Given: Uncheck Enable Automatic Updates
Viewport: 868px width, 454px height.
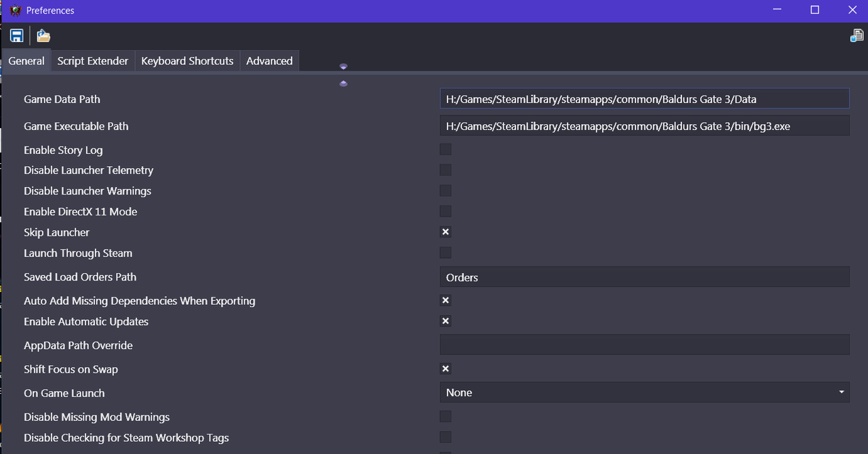Looking at the screenshot, I should click(446, 321).
